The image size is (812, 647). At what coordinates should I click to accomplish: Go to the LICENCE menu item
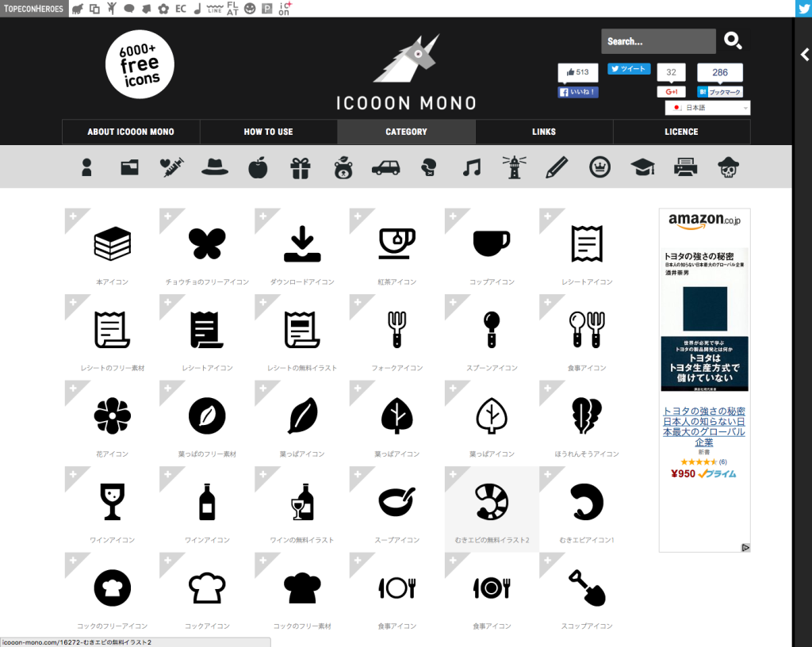pyautogui.click(x=681, y=132)
